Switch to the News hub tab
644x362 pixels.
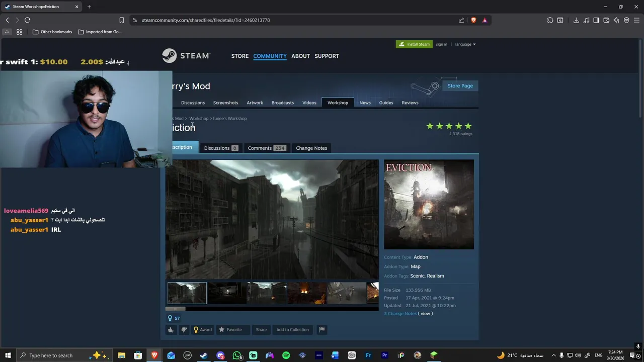365,103
